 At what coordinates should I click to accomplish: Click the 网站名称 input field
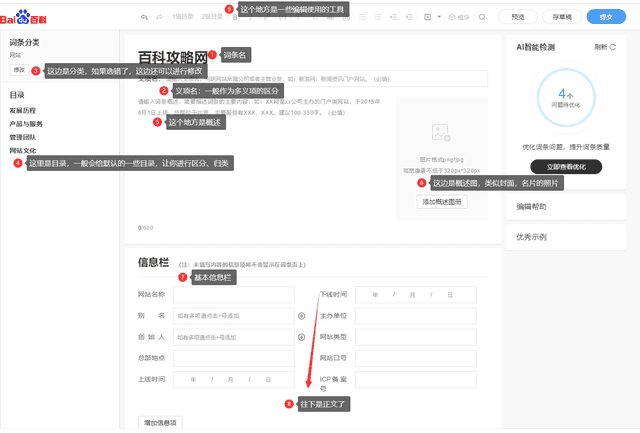click(234, 295)
